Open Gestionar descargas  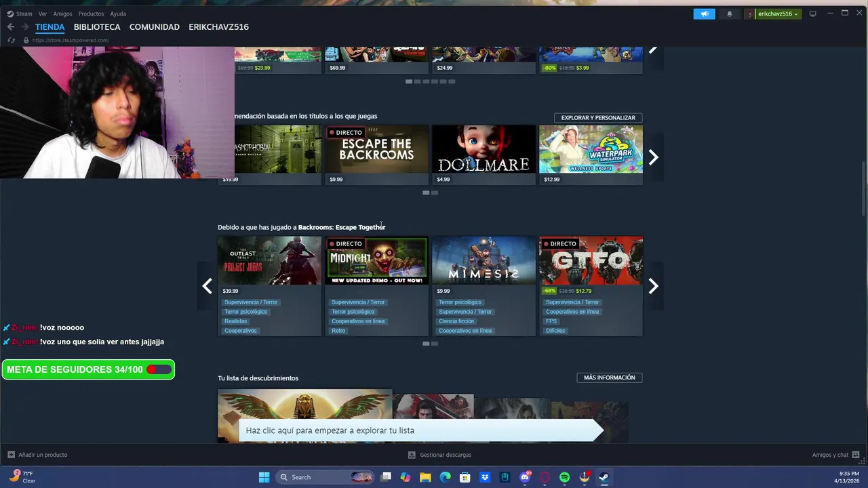point(439,455)
